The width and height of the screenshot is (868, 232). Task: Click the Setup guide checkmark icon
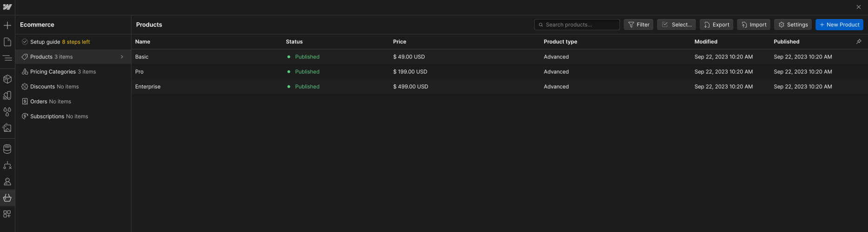(25, 42)
